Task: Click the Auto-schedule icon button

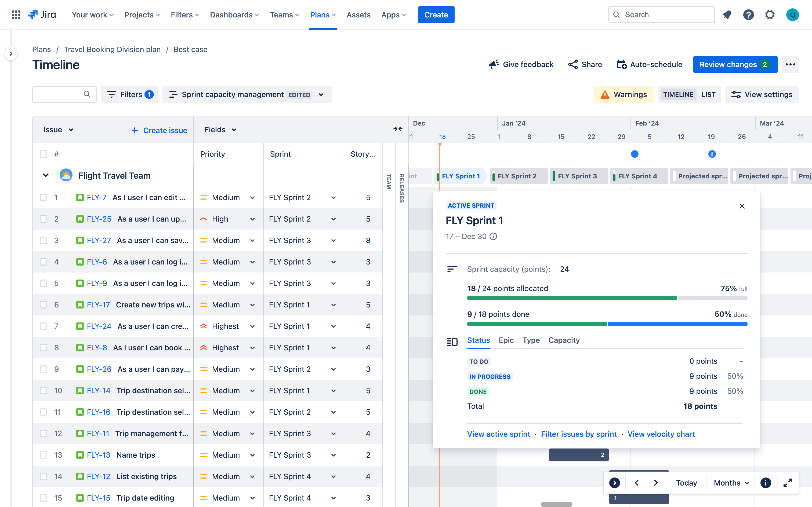Action: (621, 64)
